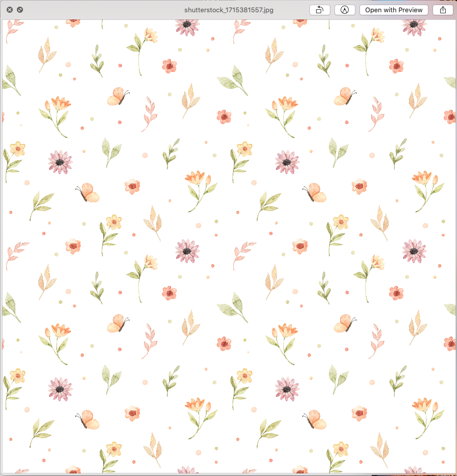Click the butterfly near the upper-right edge
The height and width of the screenshot is (476, 457).
coord(345,96)
